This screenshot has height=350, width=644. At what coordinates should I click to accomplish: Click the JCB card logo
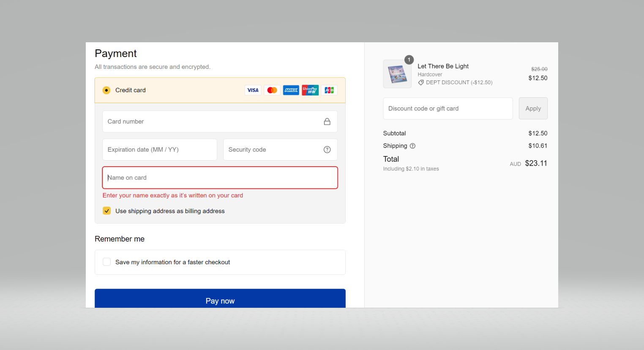[x=329, y=90]
